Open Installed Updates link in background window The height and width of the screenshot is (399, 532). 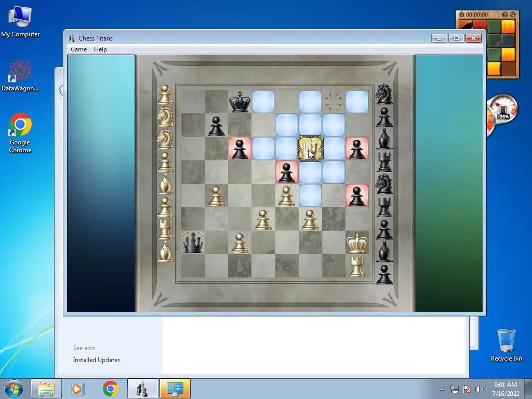click(x=96, y=360)
